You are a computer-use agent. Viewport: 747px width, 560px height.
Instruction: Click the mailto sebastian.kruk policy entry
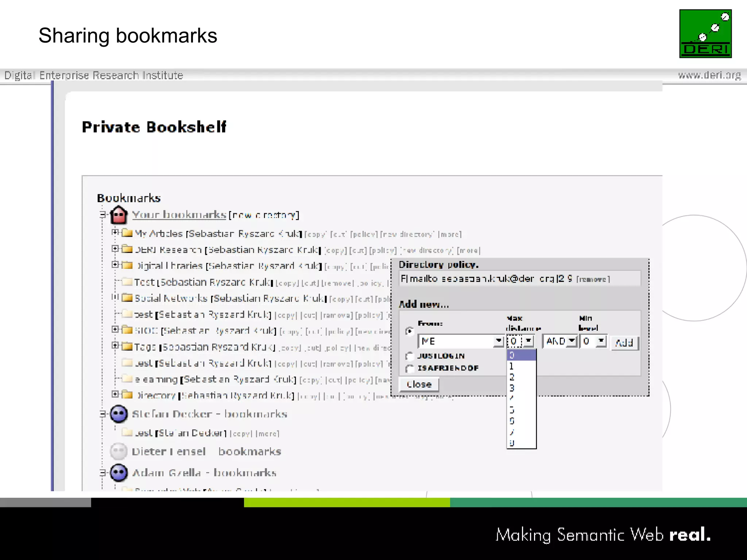(x=487, y=279)
